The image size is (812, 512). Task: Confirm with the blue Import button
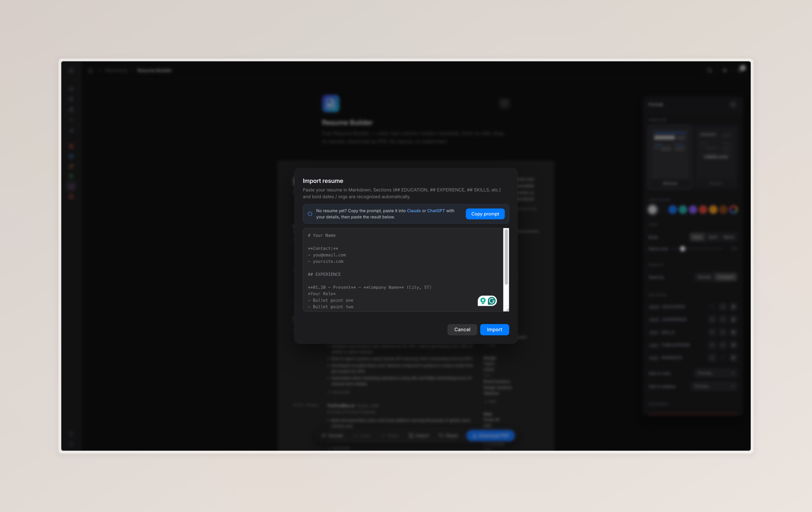tap(494, 329)
